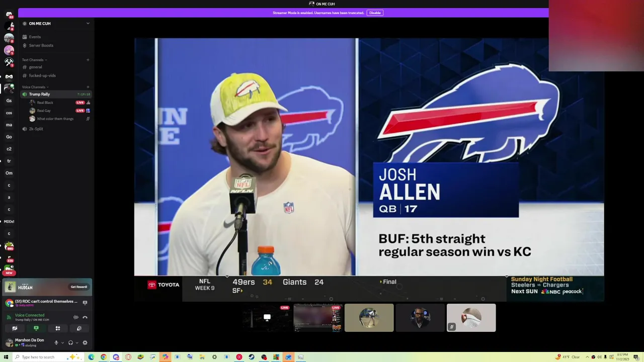Open the Discord direct messages home icon
The image size is (644, 362).
click(9, 15)
